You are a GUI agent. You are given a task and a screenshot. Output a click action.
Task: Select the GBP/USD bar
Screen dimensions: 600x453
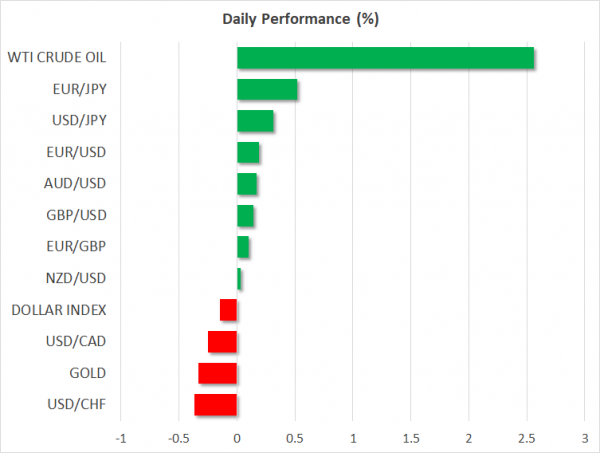(x=245, y=216)
